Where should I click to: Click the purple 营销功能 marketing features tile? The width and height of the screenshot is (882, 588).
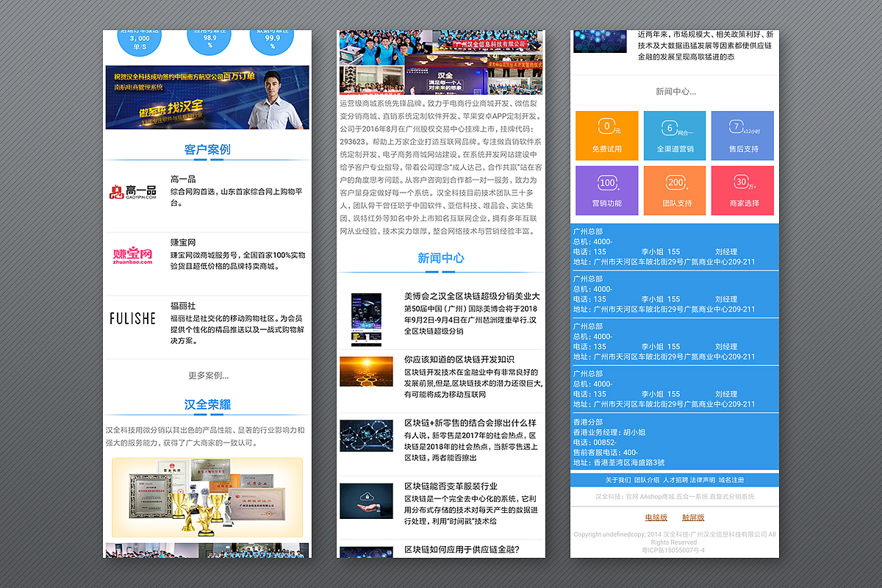606,190
